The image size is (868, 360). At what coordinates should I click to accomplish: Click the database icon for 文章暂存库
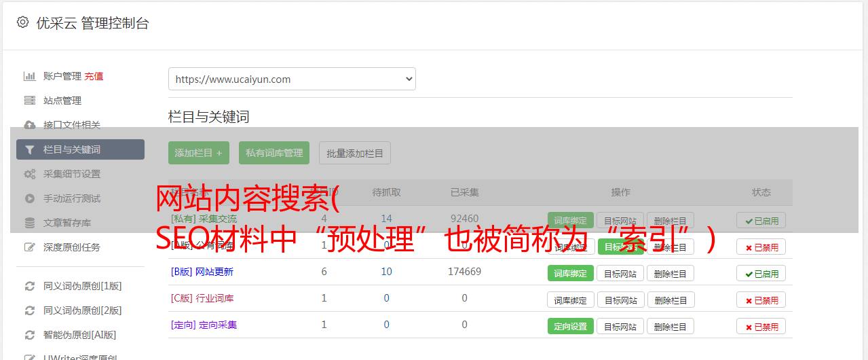click(29, 223)
